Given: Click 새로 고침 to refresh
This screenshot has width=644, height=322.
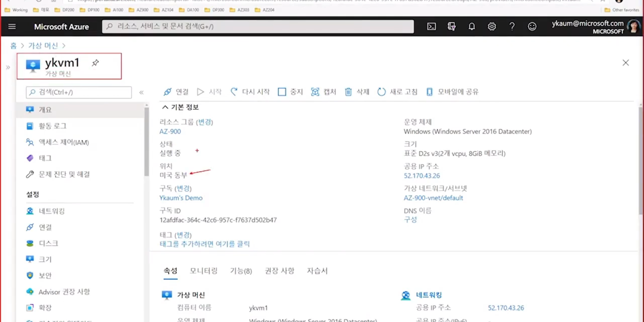Looking at the screenshot, I should pyautogui.click(x=397, y=92).
